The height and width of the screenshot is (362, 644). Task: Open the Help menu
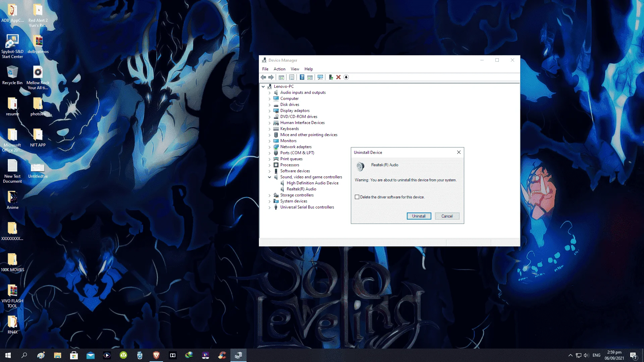tap(309, 69)
